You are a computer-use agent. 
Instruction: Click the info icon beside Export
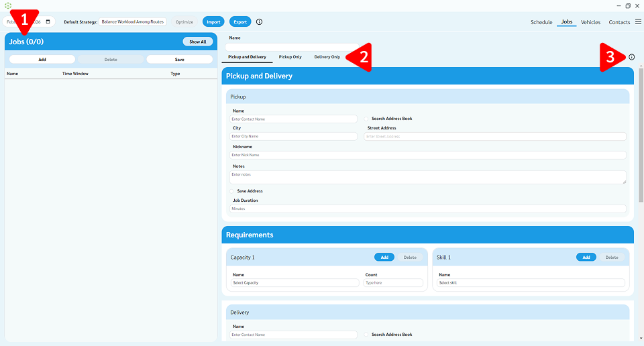coord(260,21)
